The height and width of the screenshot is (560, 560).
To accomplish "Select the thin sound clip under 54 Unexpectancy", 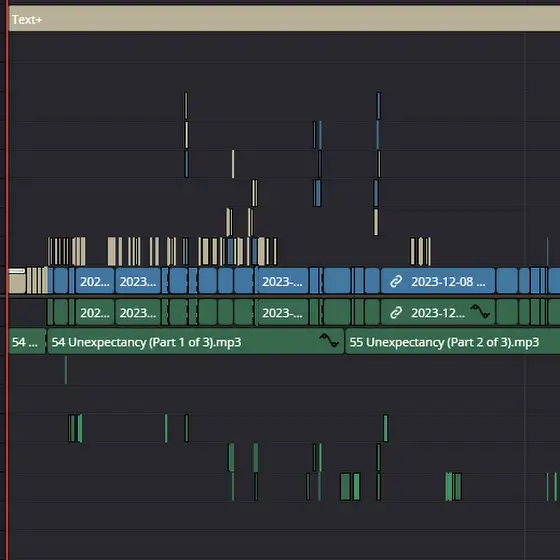I will tap(66, 370).
